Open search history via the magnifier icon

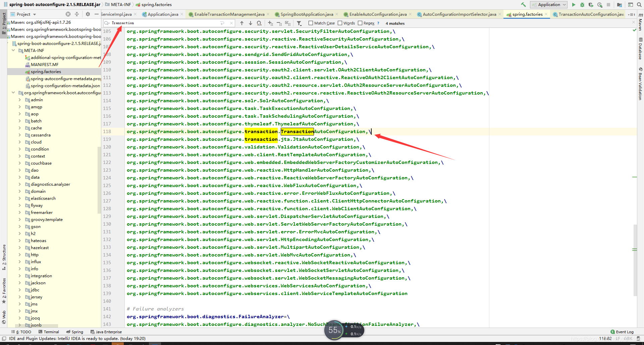[107, 23]
